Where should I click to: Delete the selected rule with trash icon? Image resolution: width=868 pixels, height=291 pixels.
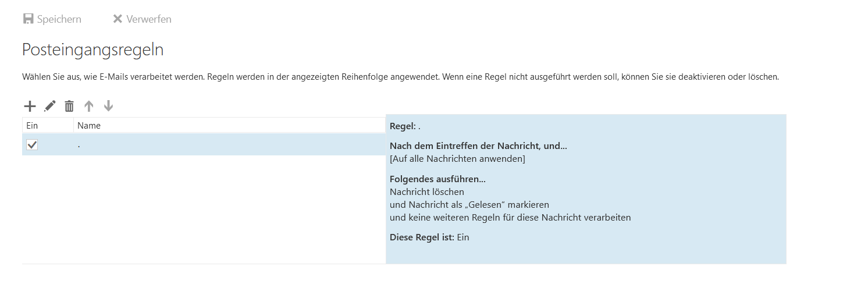point(69,106)
